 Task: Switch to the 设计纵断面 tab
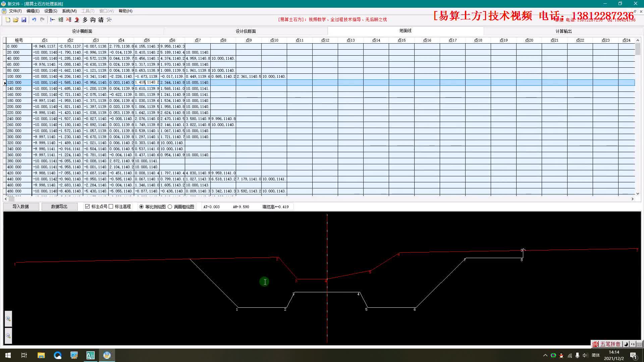(x=246, y=31)
